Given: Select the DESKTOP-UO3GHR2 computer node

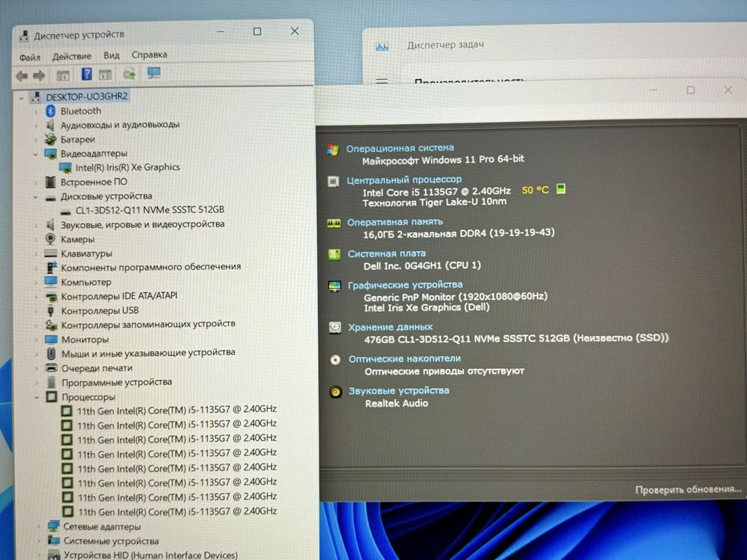Looking at the screenshot, I should click(x=86, y=97).
